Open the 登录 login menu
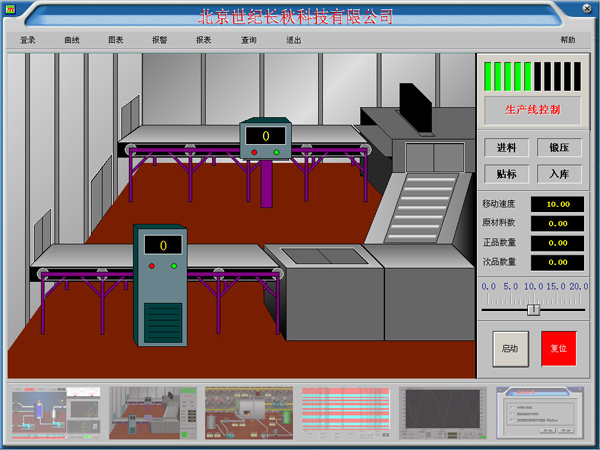The width and height of the screenshot is (600, 450). tap(28, 40)
